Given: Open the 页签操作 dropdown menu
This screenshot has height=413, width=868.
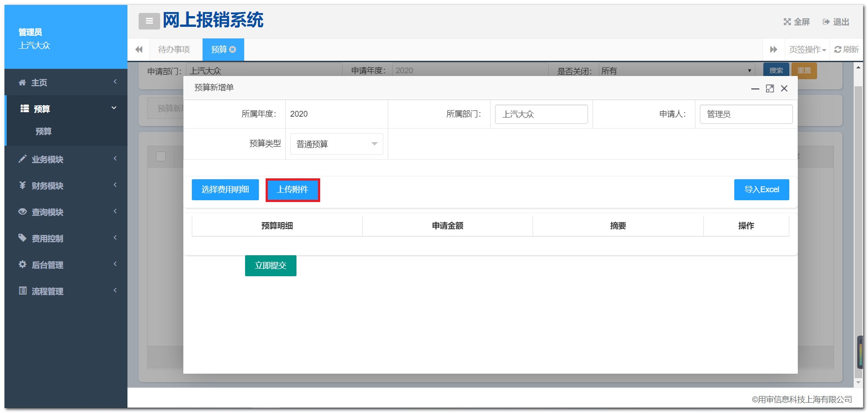Looking at the screenshot, I should 807,50.
